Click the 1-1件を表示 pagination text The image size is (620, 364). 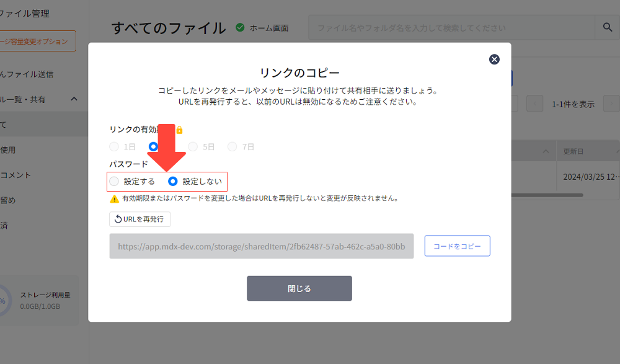pyautogui.click(x=573, y=104)
